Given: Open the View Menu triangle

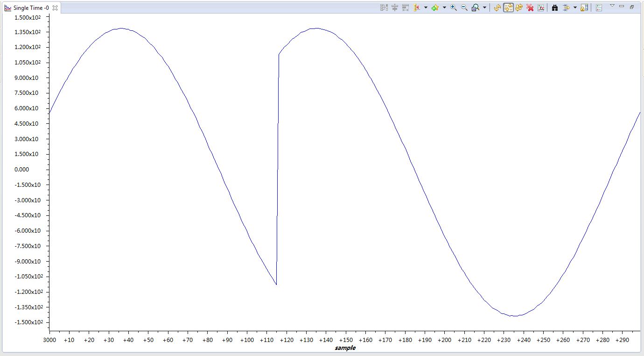Looking at the screenshot, I should (x=612, y=6).
